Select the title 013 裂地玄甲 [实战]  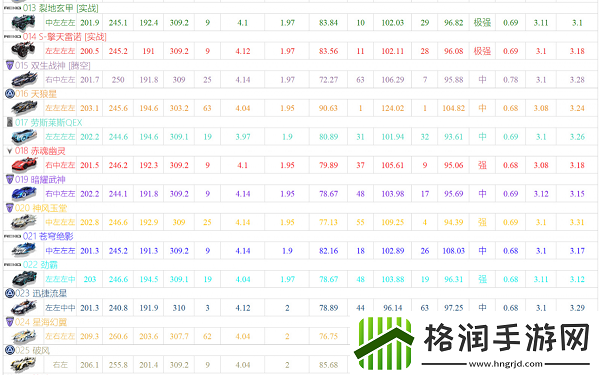[x=60, y=8]
